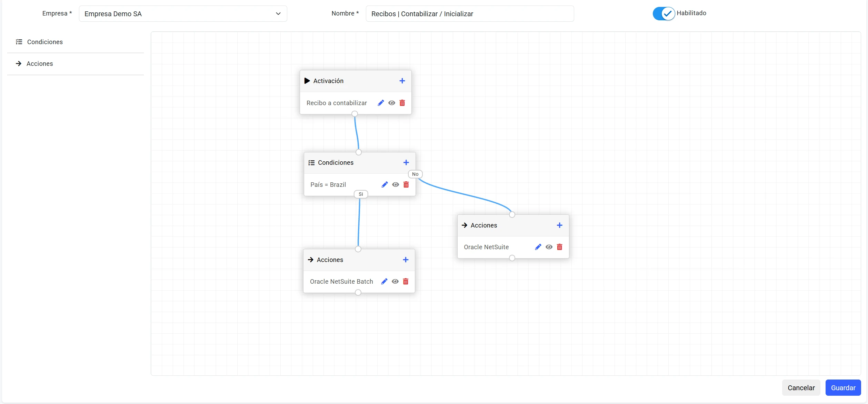Select the Recibo a contabilizar text
Image resolution: width=868 pixels, height=404 pixels.
tap(337, 103)
